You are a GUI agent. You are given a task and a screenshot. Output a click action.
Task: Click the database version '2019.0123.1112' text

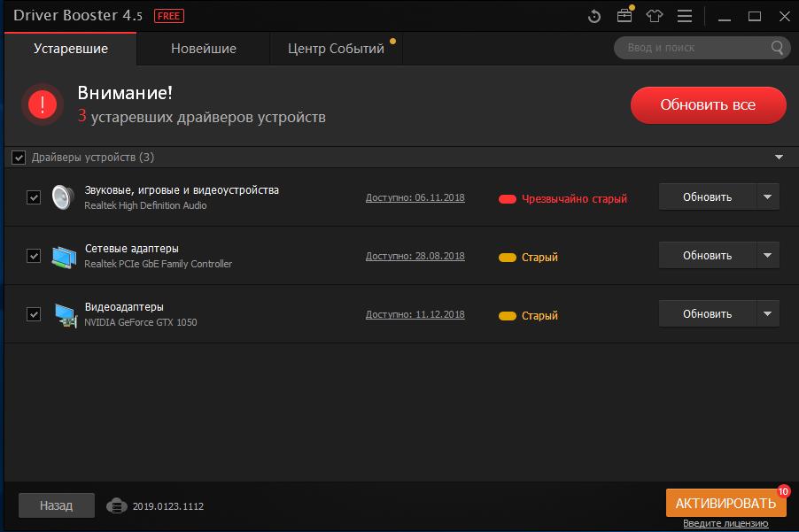[167, 506]
